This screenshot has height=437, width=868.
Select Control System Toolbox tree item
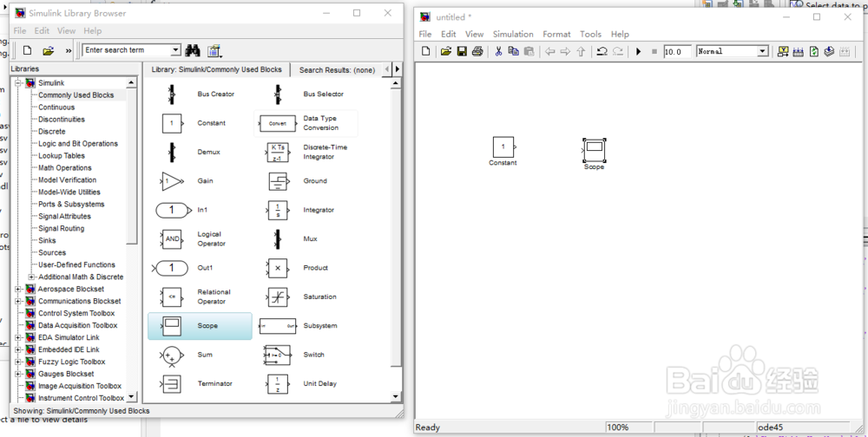76,314
